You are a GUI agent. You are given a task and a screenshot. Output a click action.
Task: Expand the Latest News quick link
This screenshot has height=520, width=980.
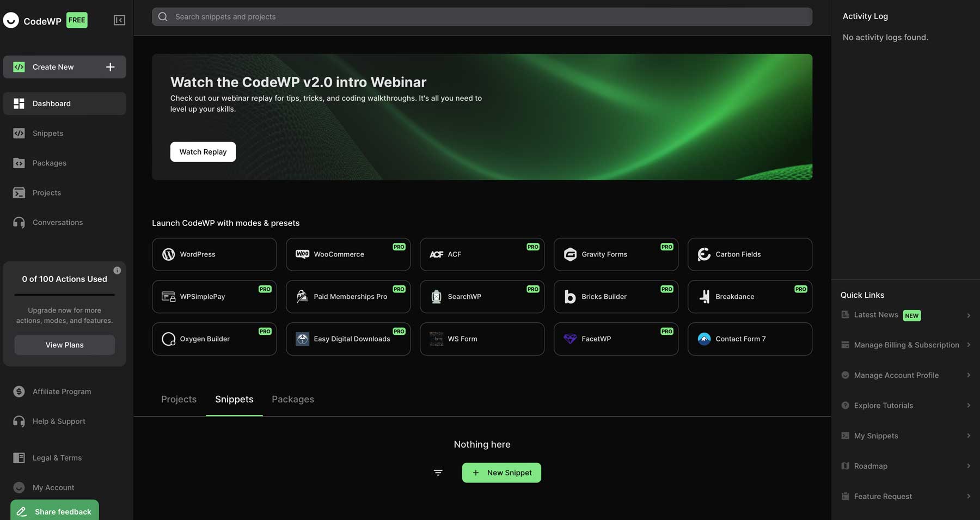tap(969, 315)
